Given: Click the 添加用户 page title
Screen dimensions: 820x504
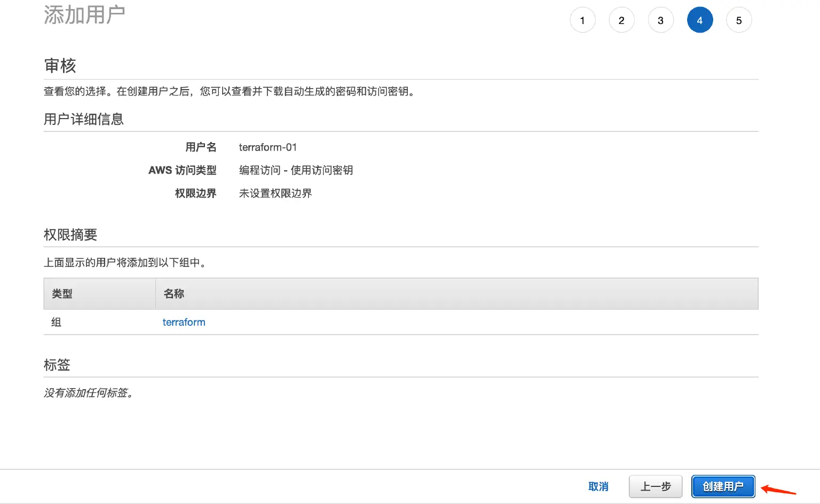Looking at the screenshot, I should [84, 14].
